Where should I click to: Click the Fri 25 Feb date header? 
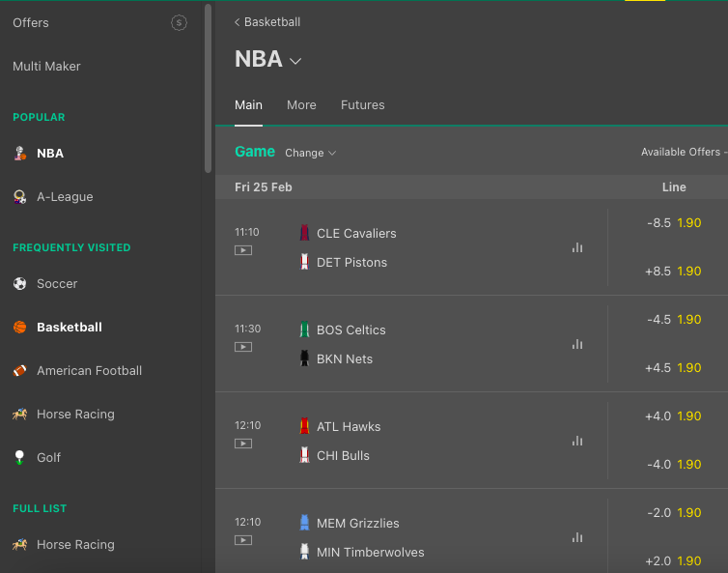264,187
